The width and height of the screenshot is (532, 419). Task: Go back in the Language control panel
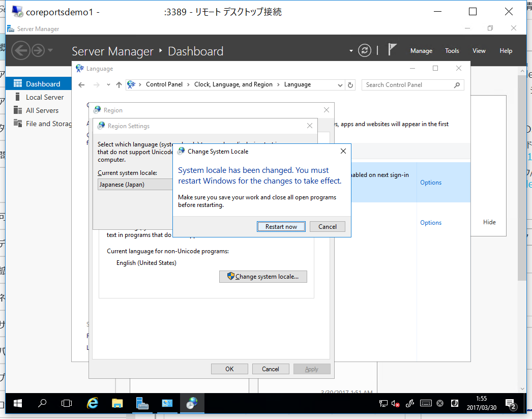pos(81,85)
